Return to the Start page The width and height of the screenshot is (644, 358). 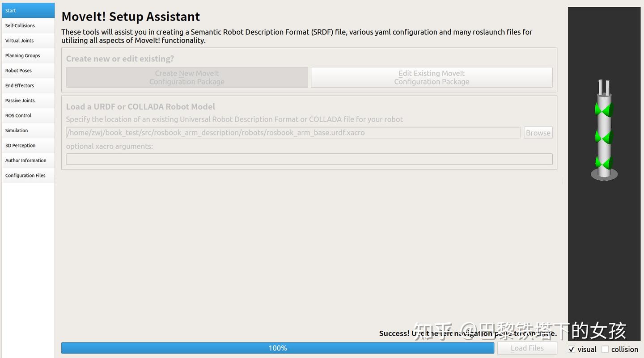[x=9, y=10]
